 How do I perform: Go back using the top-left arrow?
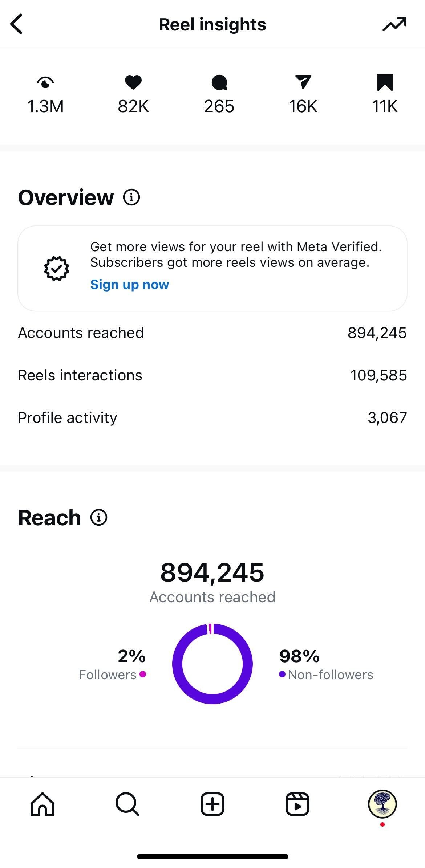coord(17,24)
